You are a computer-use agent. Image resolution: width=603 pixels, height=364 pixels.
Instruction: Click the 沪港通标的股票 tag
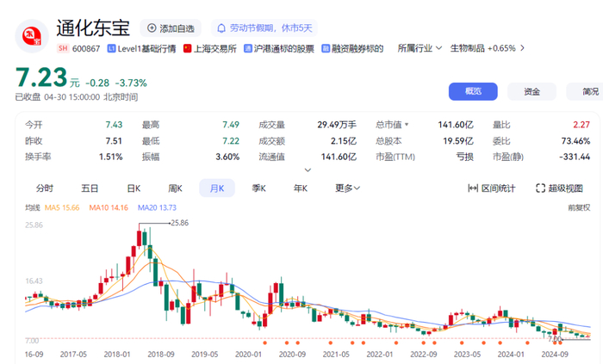pyautogui.click(x=279, y=48)
